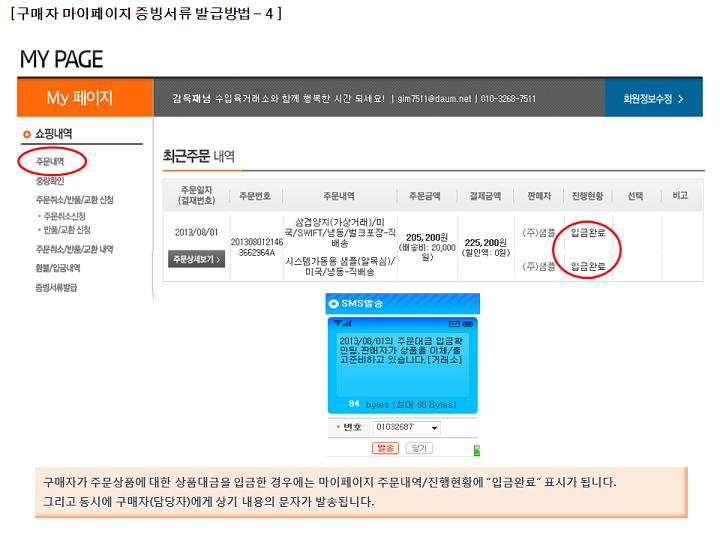Open 주문취소/반품/교환 내역 sidebar item
Screen dimensions: 720x540
click(74, 249)
